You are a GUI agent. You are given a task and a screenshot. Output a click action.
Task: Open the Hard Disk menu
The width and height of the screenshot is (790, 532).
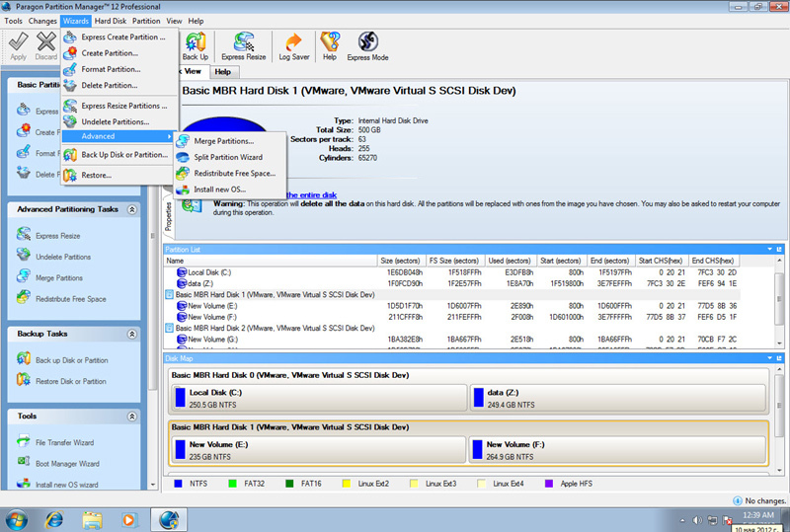tap(111, 21)
